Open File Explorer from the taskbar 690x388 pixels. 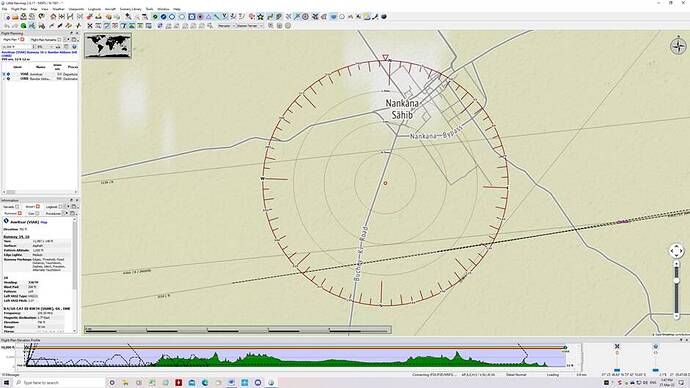point(125,383)
